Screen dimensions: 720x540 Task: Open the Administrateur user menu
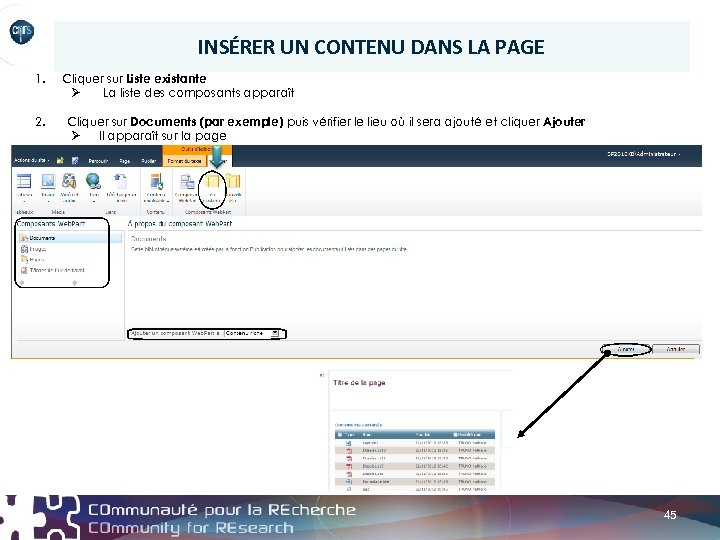point(644,154)
